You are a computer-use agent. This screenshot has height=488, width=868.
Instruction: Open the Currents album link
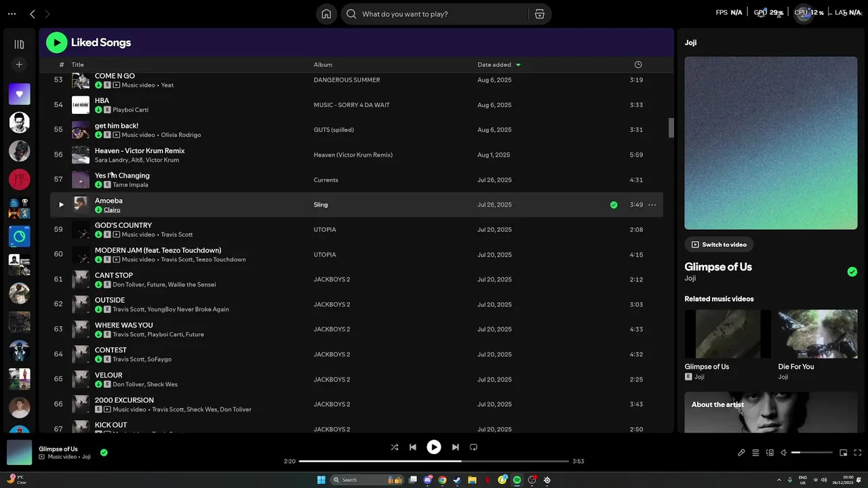325,180
